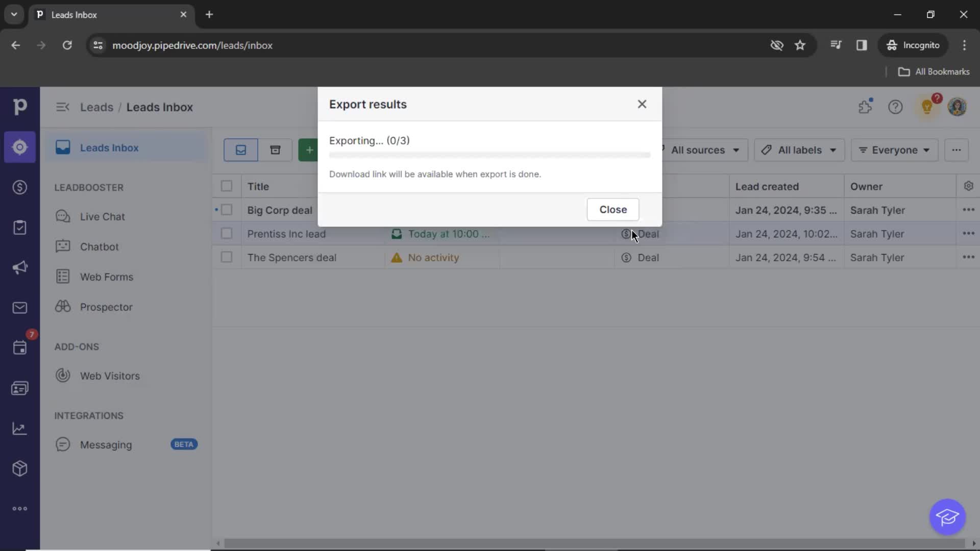Open Web Visitors add-on
The height and width of the screenshot is (551, 980).
click(109, 375)
